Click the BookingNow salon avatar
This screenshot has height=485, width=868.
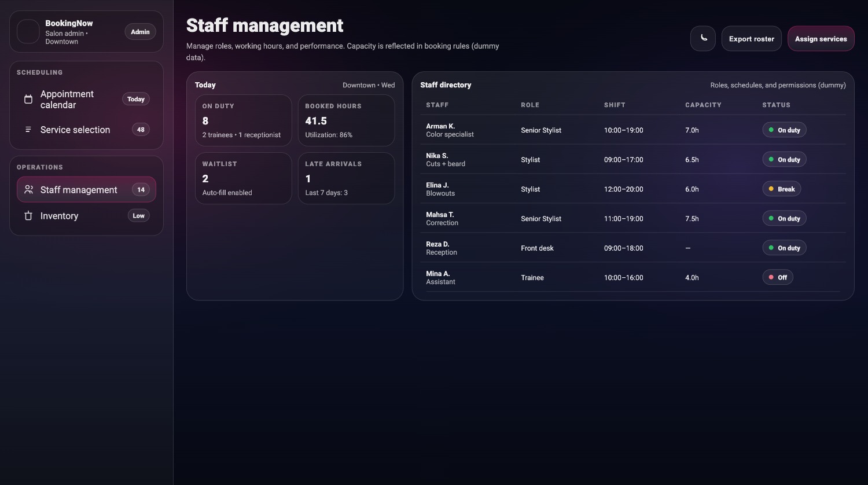28,31
